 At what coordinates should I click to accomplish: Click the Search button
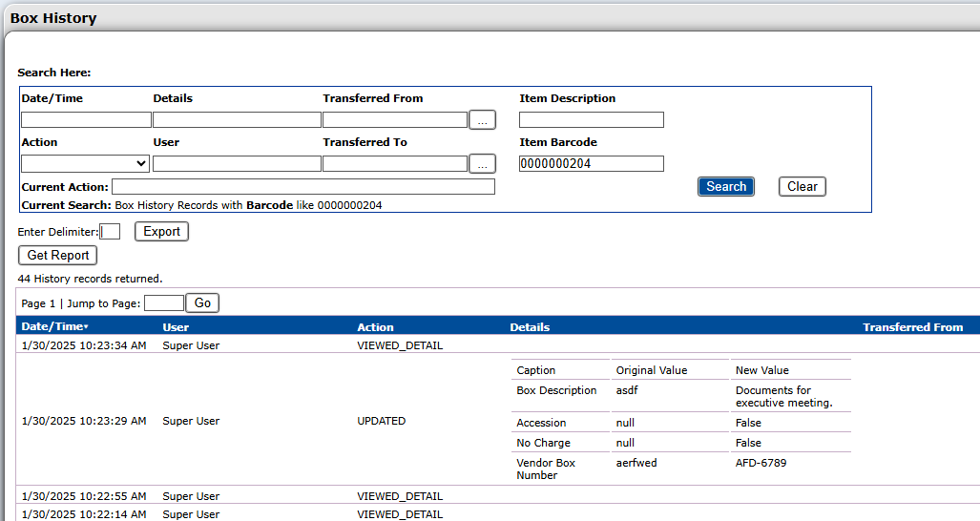point(725,187)
